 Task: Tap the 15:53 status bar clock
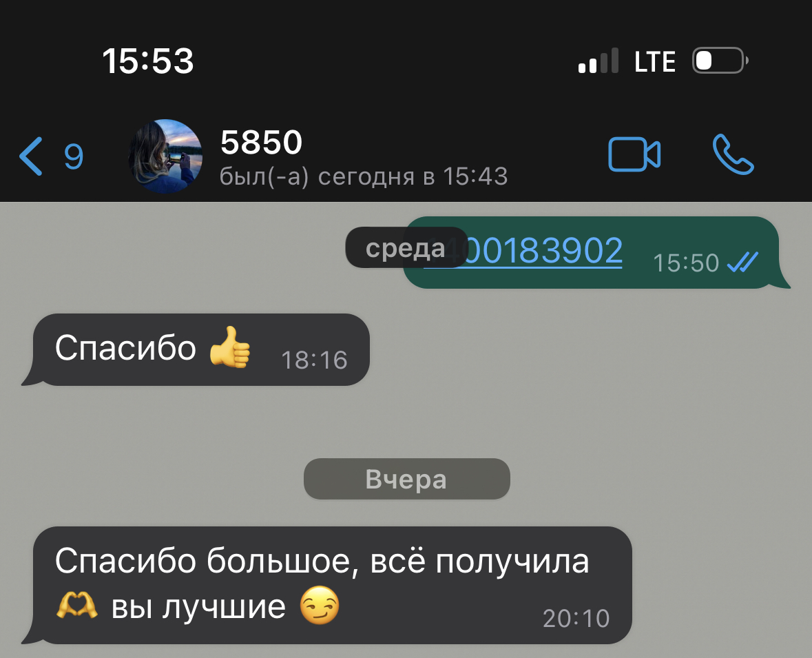(148, 61)
